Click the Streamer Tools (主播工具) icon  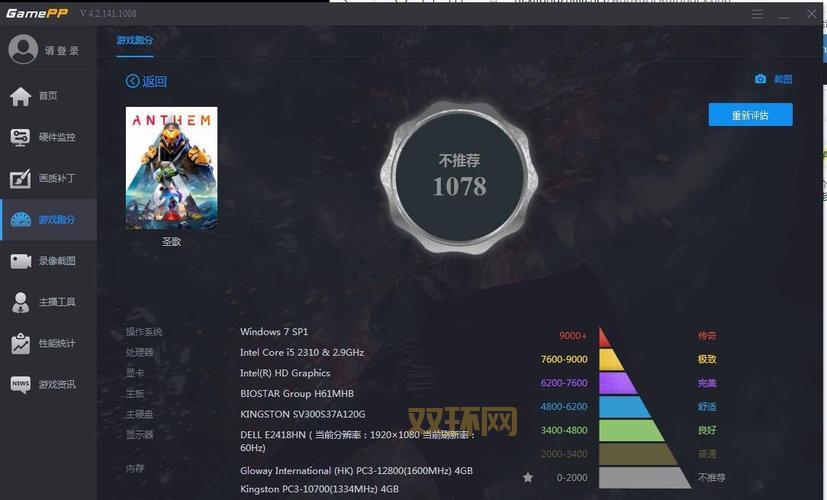click(20, 302)
